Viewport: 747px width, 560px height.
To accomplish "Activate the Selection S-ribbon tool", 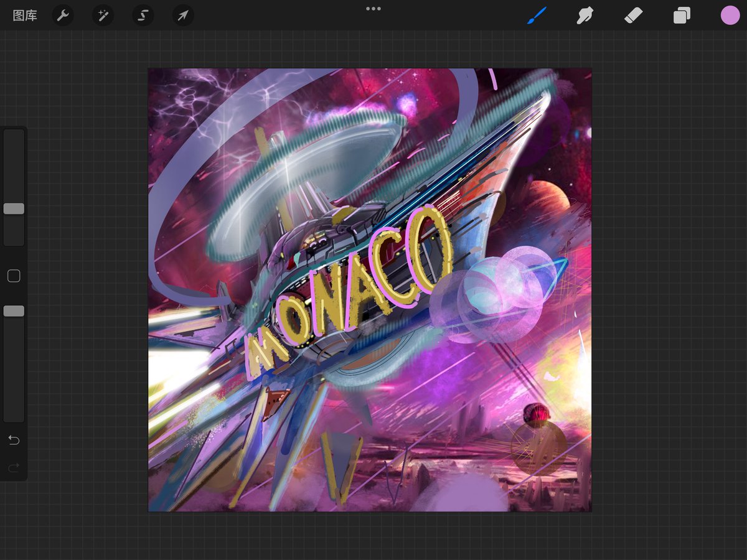I will 143,16.
